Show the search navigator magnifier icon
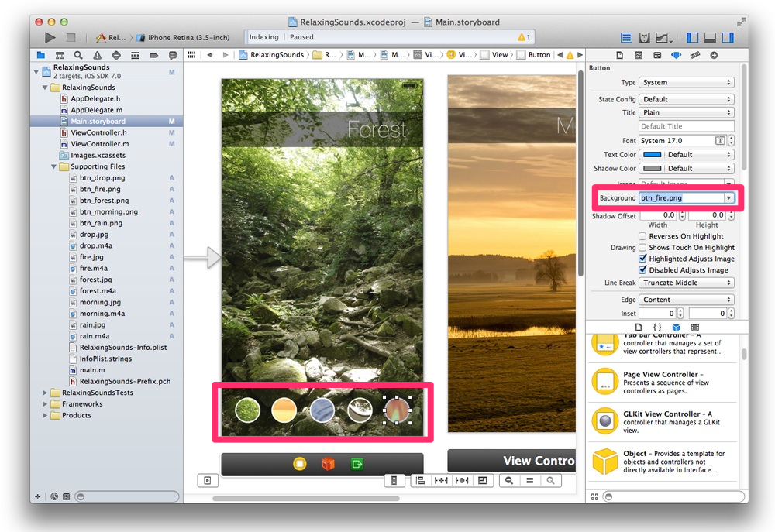Viewport: 775px width, 532px height. [78, 55]
